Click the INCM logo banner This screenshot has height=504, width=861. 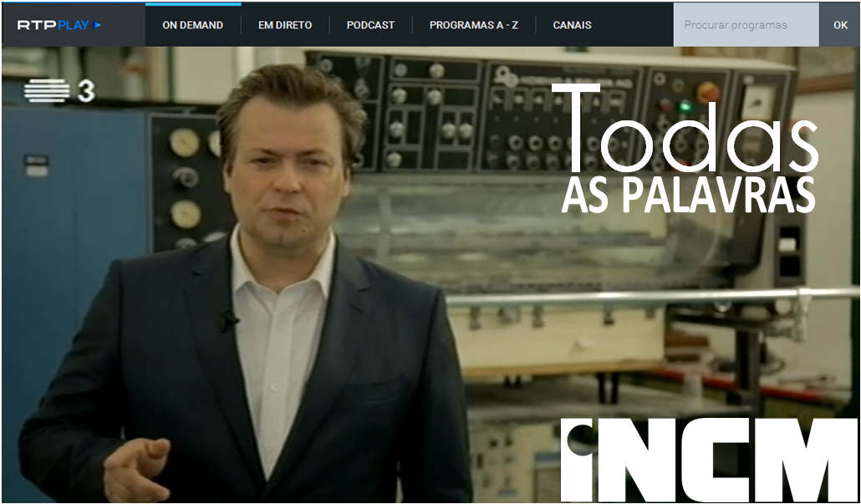(709, 460)
